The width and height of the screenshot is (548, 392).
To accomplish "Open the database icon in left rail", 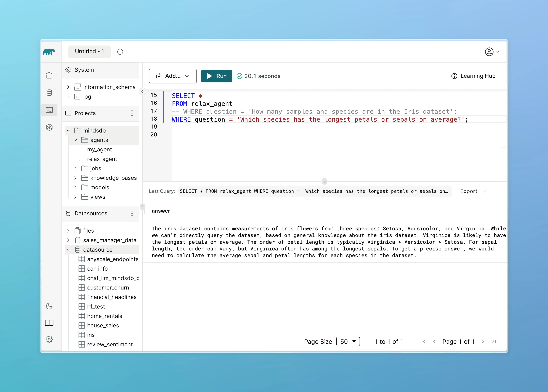I will [x=49, y=93].
